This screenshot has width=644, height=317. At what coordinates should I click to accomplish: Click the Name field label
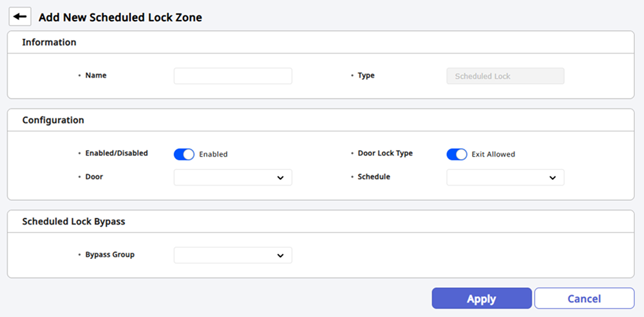[x=96, y=75]
